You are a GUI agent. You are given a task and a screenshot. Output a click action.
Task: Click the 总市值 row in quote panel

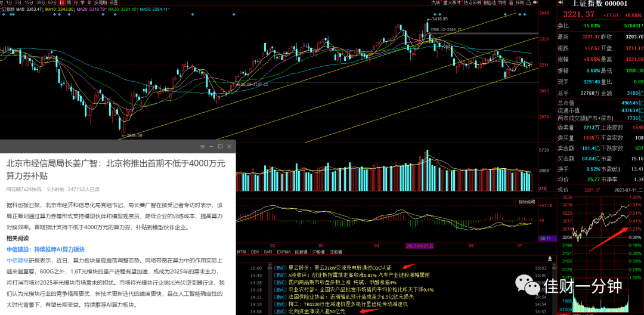point(600,103)
